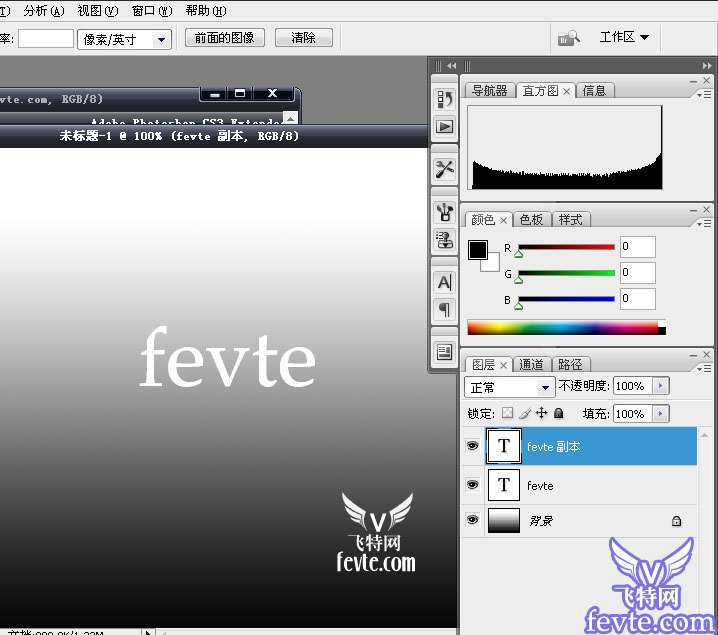Open the 窗口(W) menu
The image size is (718, 635).
pyautogui.click(x=152, y=11)
